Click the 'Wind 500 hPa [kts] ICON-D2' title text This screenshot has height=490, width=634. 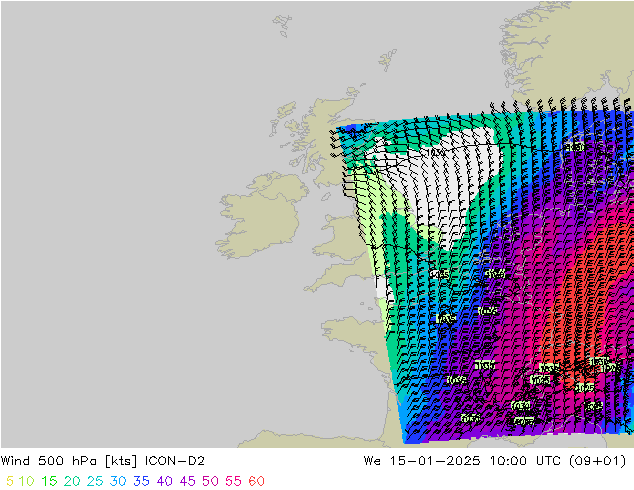point(103,461)
